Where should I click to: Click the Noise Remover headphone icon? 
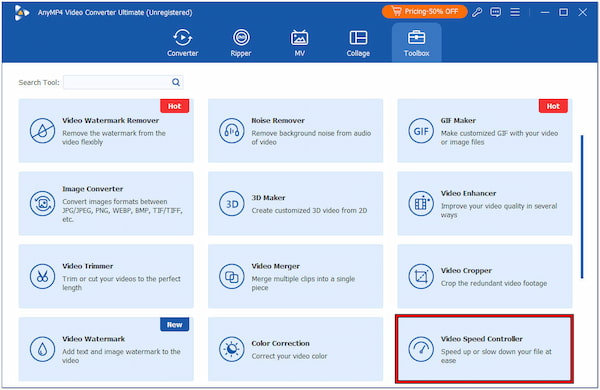(232, 131)
